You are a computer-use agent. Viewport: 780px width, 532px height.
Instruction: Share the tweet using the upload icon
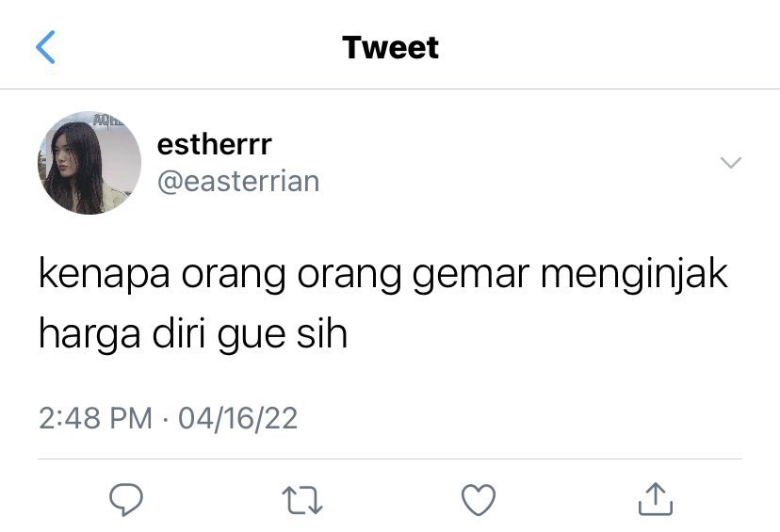click(656, 499)
